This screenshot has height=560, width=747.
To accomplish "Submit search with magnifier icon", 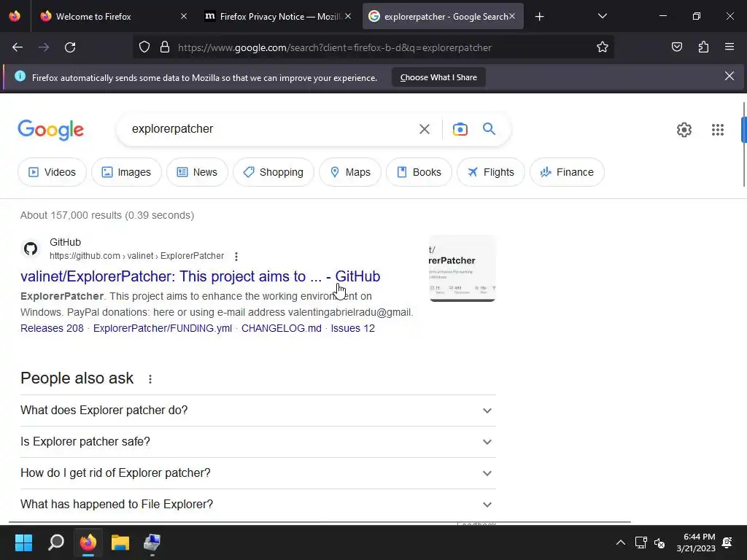I will tap(489, 128).
